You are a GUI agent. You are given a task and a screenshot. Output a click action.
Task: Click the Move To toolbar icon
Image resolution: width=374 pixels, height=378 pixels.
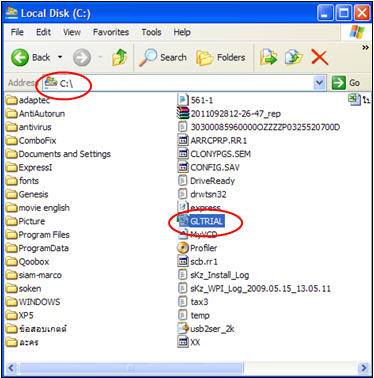[x=269, y=57]
